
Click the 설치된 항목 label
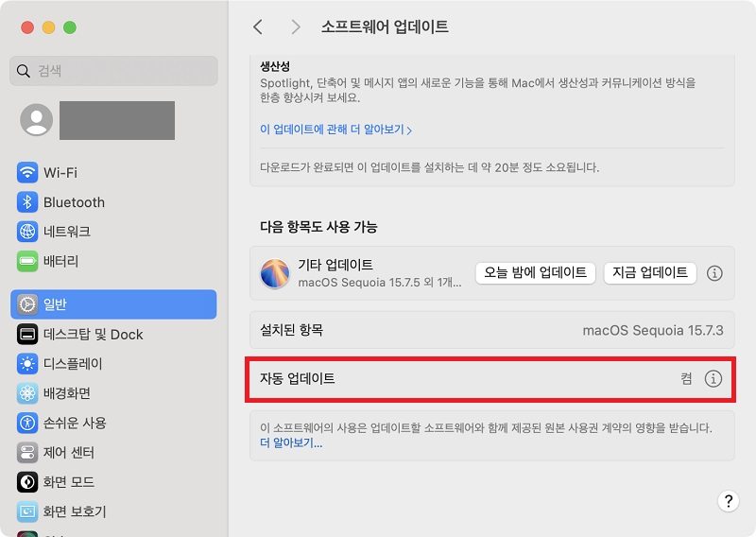tap(291, 330)
